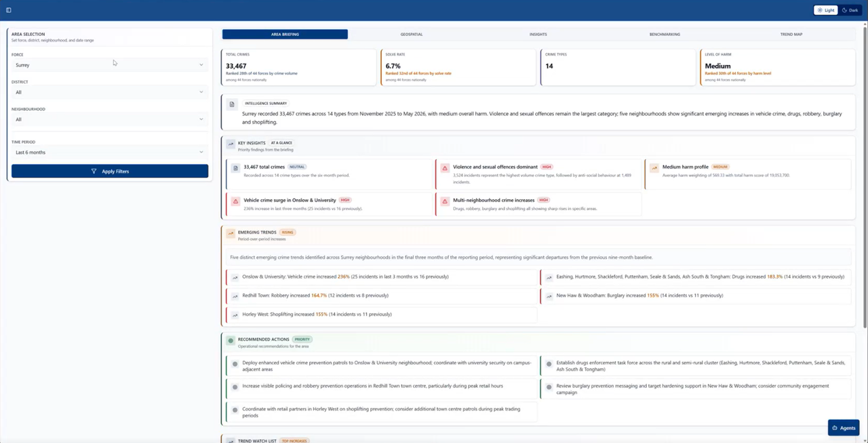
Task: Click trend icon on Redhill Town robbery row
Action: pyautogui.click(x=235, y=296)
